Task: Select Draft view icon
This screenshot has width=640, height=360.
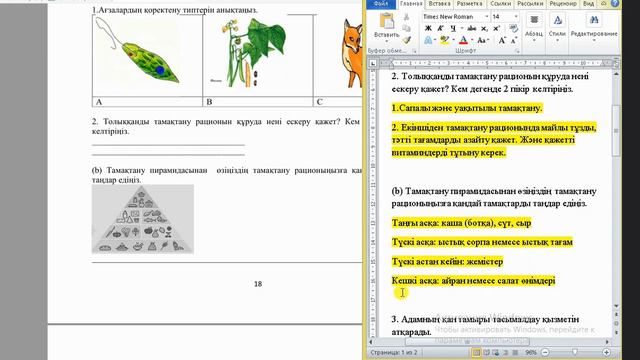Action: click(x=516, y=352)
